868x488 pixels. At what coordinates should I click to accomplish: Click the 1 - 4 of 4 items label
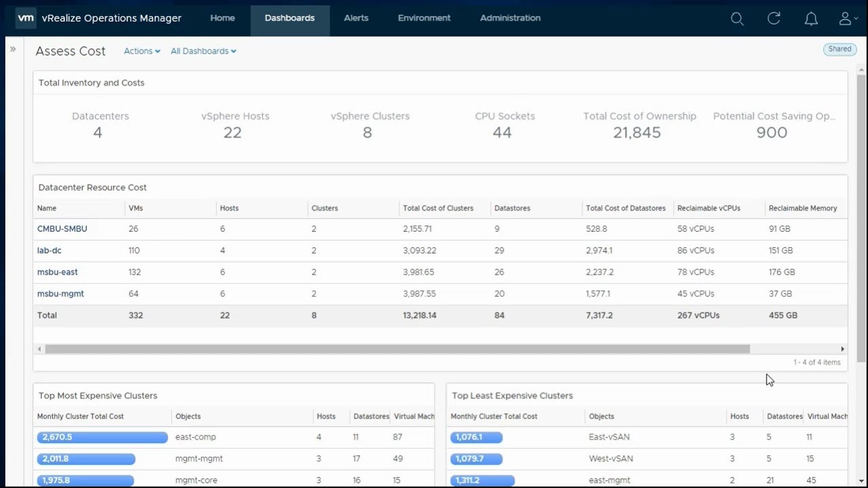817,362
